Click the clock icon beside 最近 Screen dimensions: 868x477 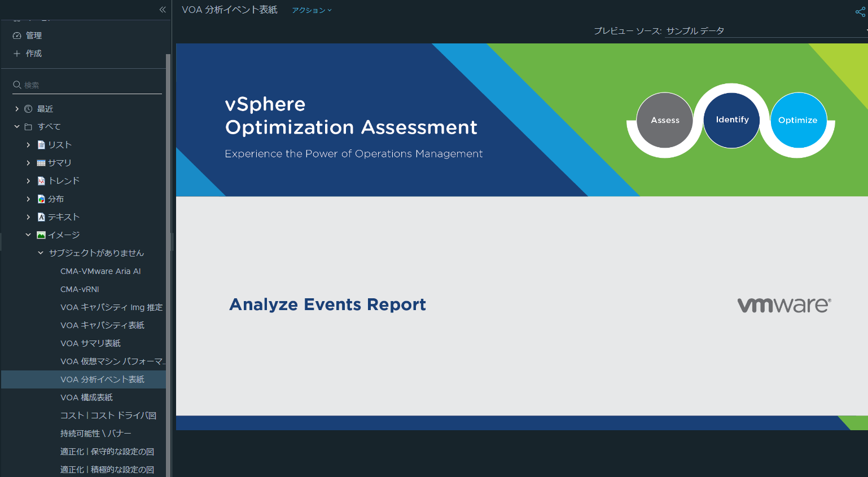28,109
